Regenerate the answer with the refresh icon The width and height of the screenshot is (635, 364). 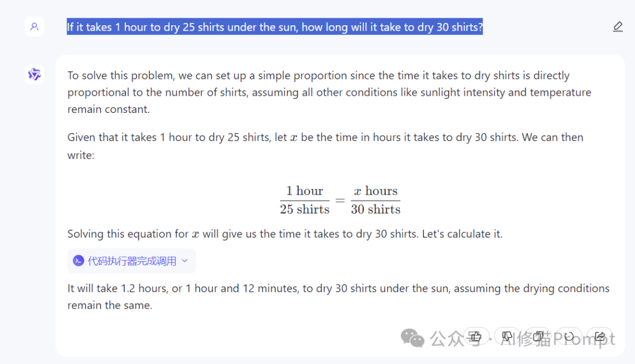pos(569,337)
